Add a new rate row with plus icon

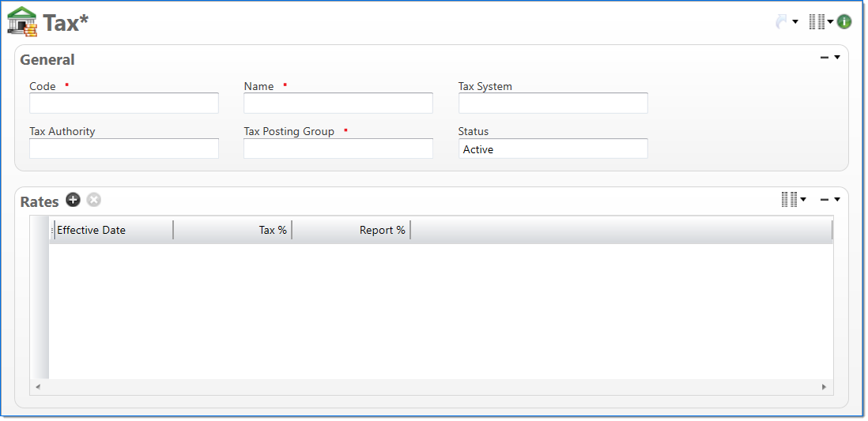(x=73, y=201)
